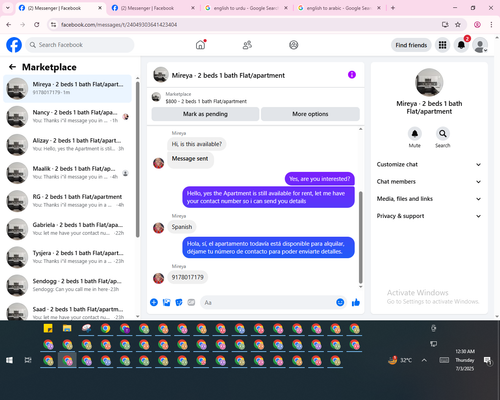Open RG conversation in the list
Screen dimensions: 500x400
68,201
